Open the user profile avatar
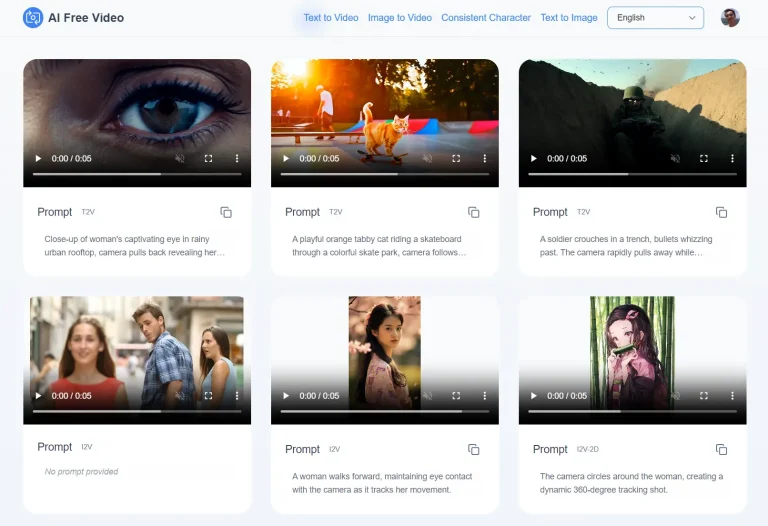Viewport: 768px width, 526px height. point(730,18)
